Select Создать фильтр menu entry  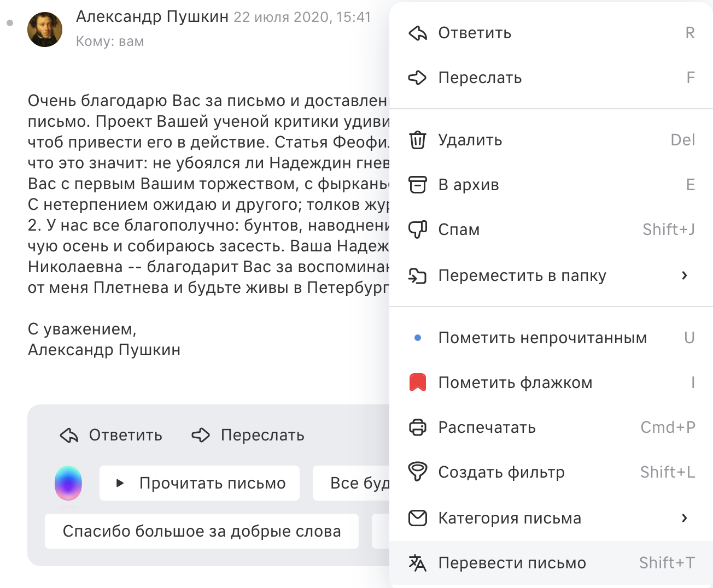coord(551,472)
